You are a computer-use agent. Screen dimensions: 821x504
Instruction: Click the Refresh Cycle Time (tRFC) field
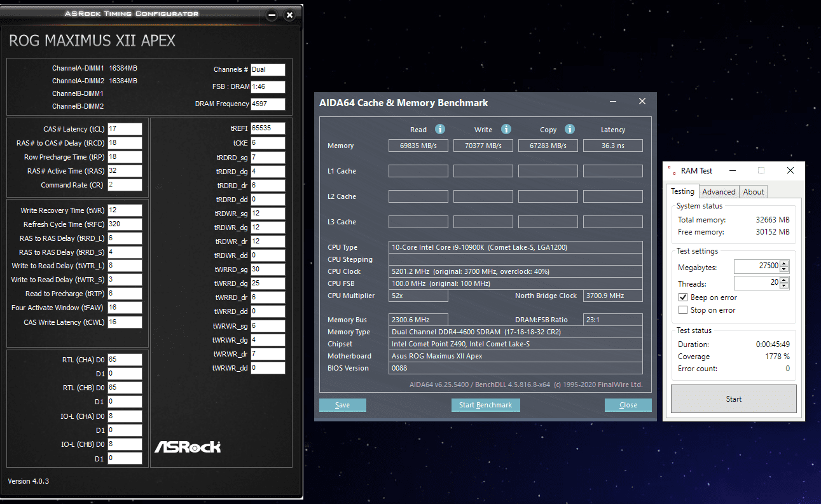pos(125,224)
